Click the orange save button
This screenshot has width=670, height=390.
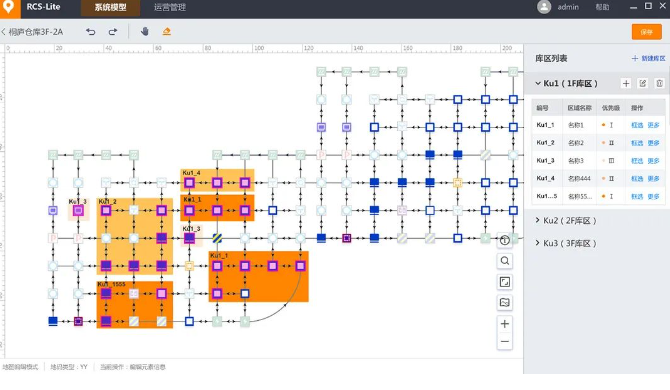tap(646, 32)
